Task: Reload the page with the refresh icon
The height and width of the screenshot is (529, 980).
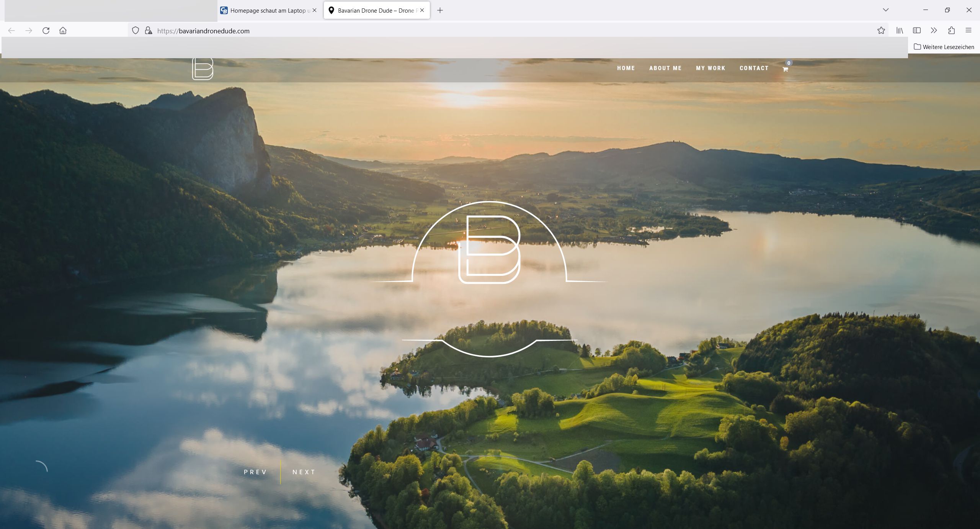Action: [46, 31]
